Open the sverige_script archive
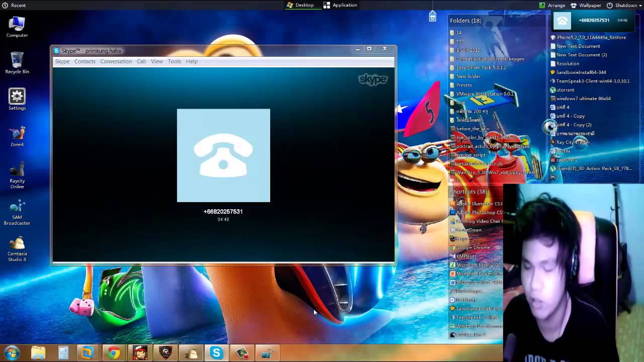 click(x=467, y=155)
